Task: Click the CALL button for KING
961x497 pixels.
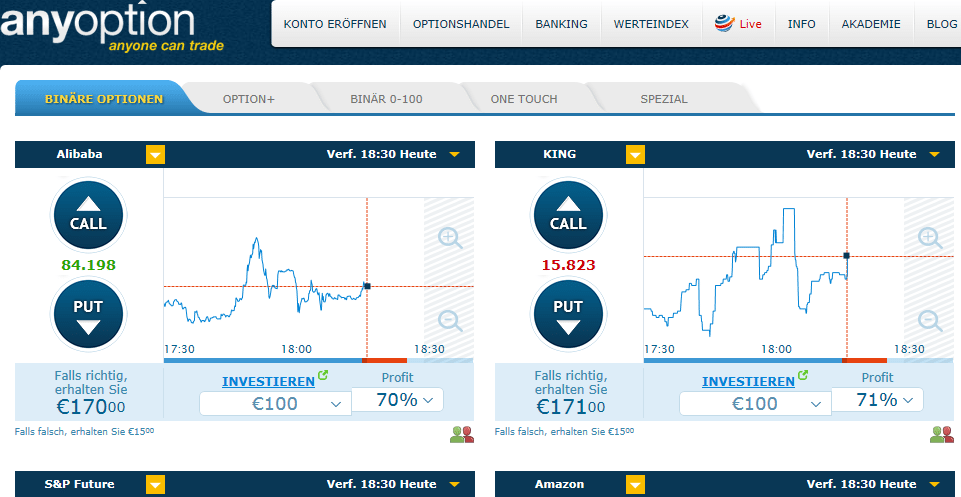Action: click(568, 214)
